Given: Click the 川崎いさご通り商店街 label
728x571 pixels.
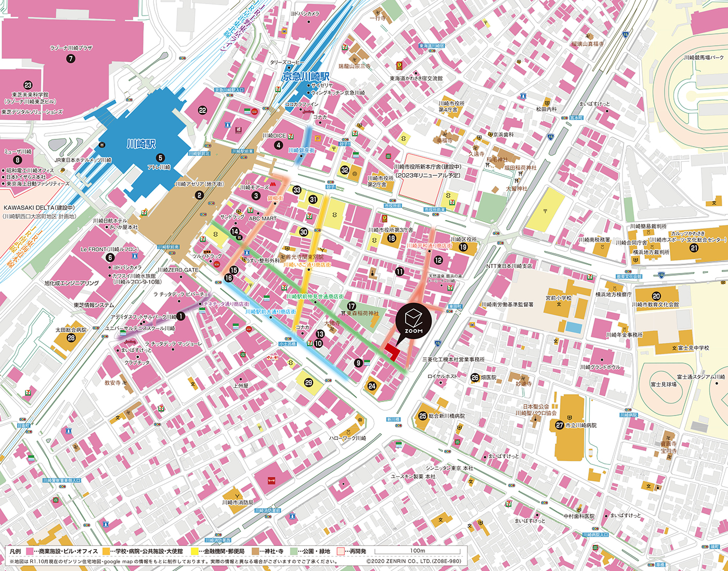Looking at the screenshot, I should (x=307, y=265).
